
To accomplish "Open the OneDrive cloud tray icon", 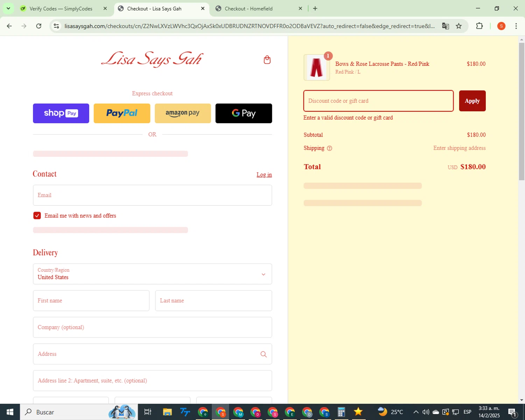I will pos(436,412).
